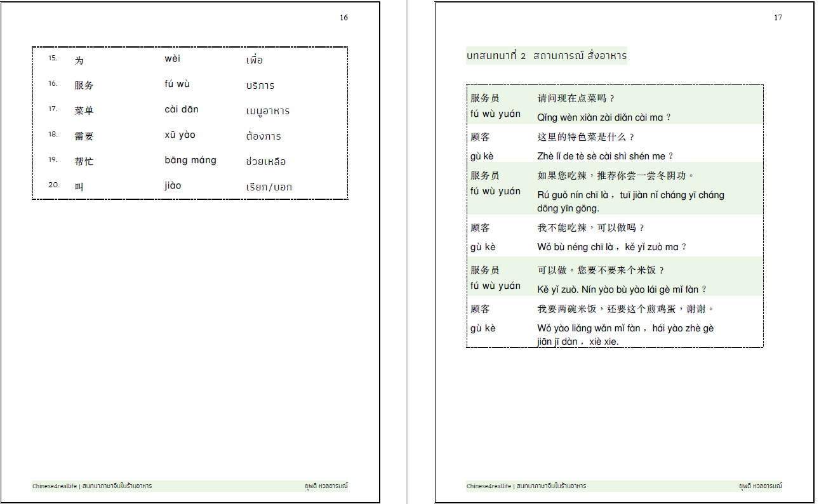Select the sentence 这里的特色菜是什么？
The image size is (819, 504).
pos(585,136)
